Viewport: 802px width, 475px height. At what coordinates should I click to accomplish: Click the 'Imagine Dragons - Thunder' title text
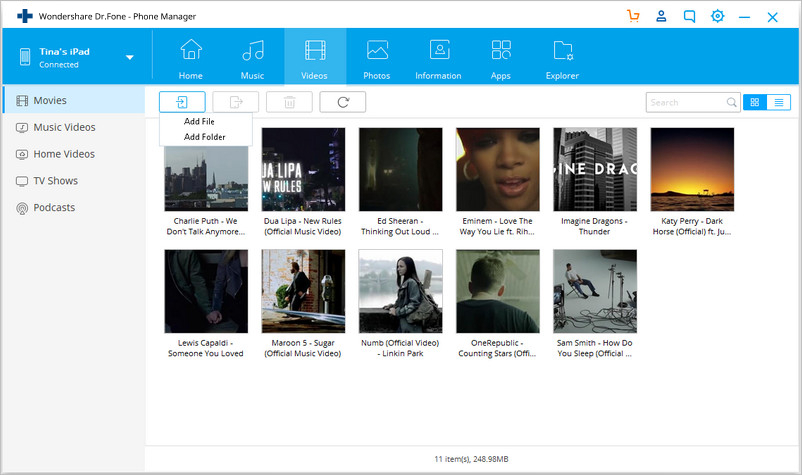tap(594, 227)
